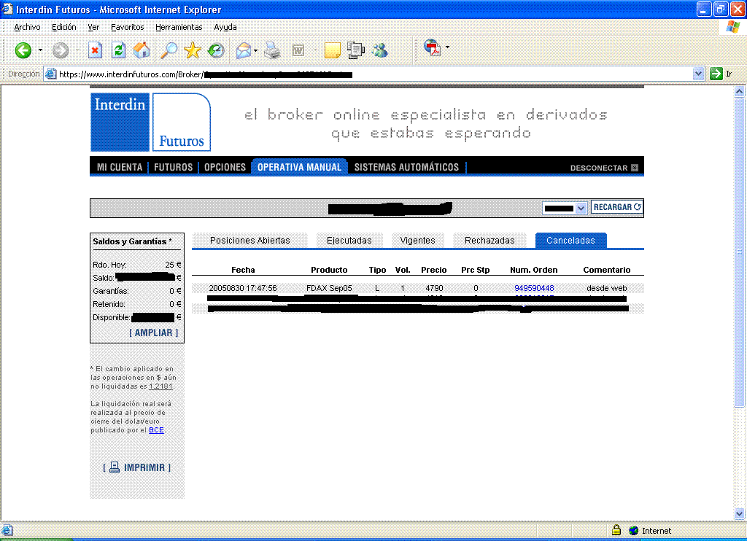Click the page scrollbar down arrow
The image size is (747, 560).
tap(740, 513)
